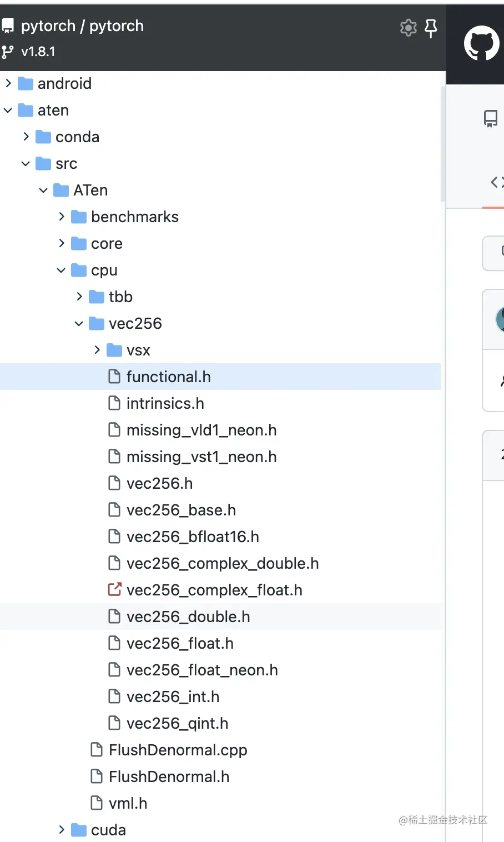Viewport: 504px width, 842px height.
Task: Click the file icon of vec256_qint.h
Action: (x=114, y=723)
